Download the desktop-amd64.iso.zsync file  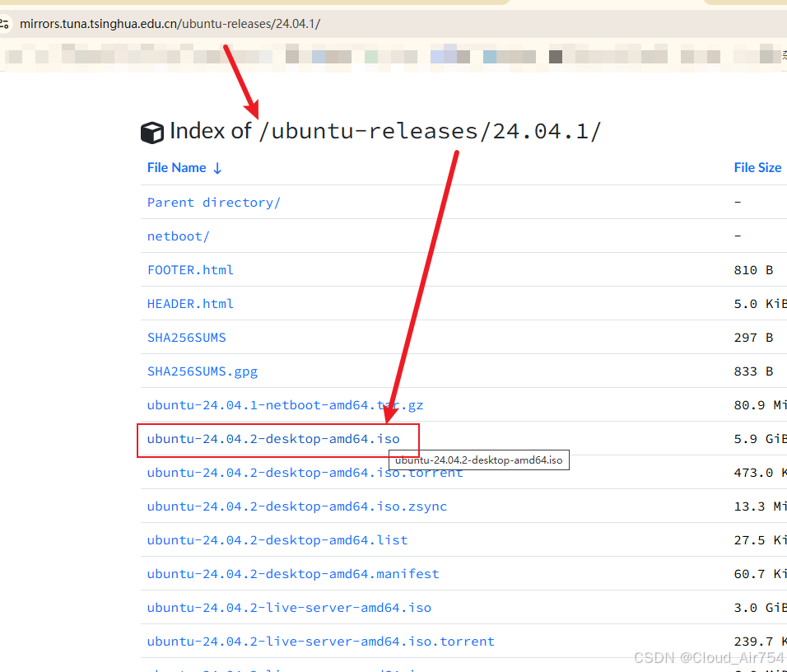tap(296, 506)
